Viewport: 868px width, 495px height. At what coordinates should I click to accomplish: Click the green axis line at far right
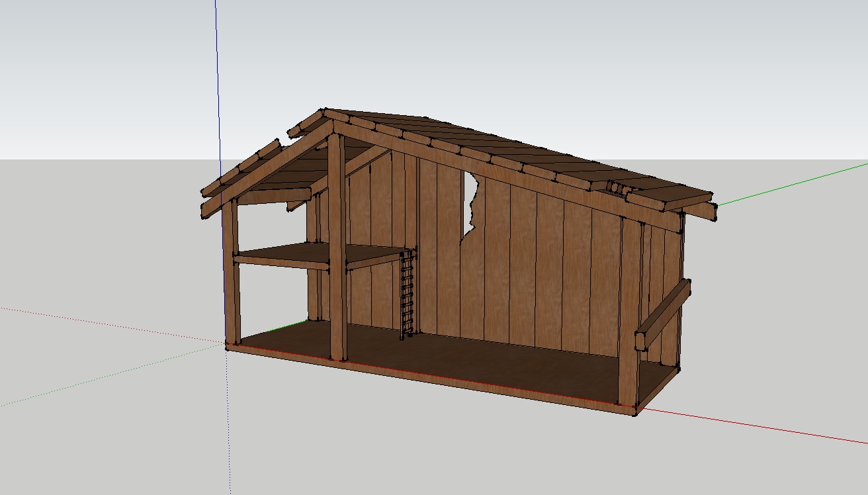tap(794, 182)
